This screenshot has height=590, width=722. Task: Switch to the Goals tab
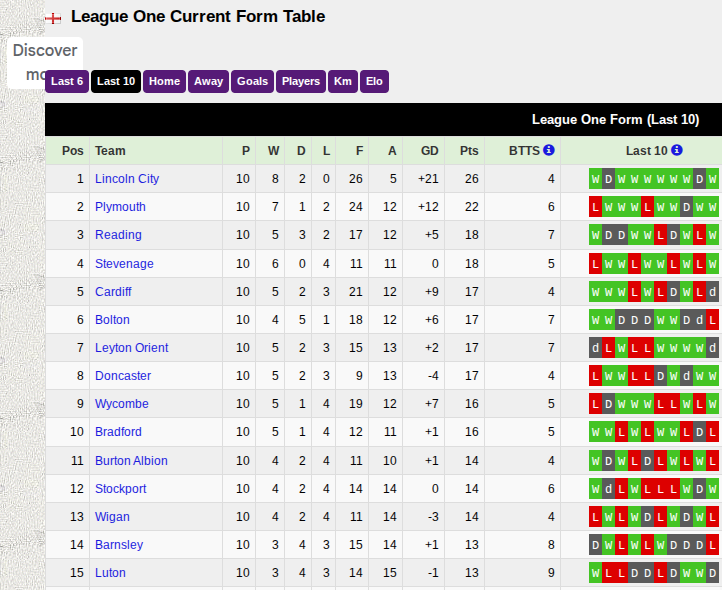click(252, 81)
